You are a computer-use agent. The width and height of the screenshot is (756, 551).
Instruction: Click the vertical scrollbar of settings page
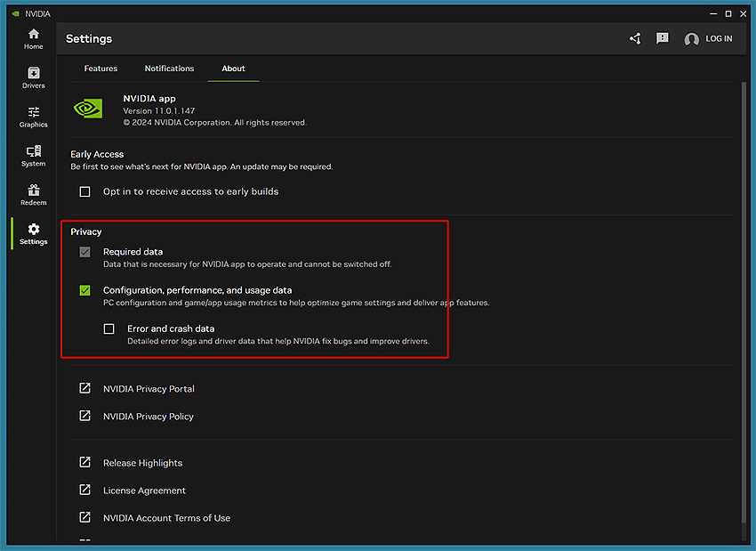click(744, 303)
